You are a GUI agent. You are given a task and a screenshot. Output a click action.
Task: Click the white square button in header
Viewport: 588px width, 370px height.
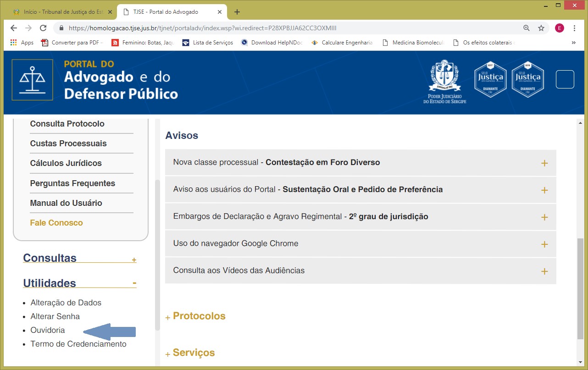pyautogui.click(x=565, y=79)
